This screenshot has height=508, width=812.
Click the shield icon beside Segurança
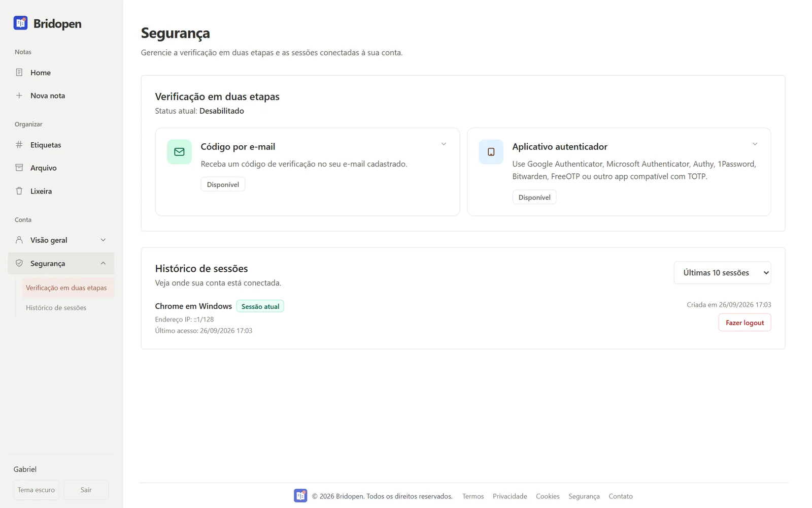coord(19,263)
